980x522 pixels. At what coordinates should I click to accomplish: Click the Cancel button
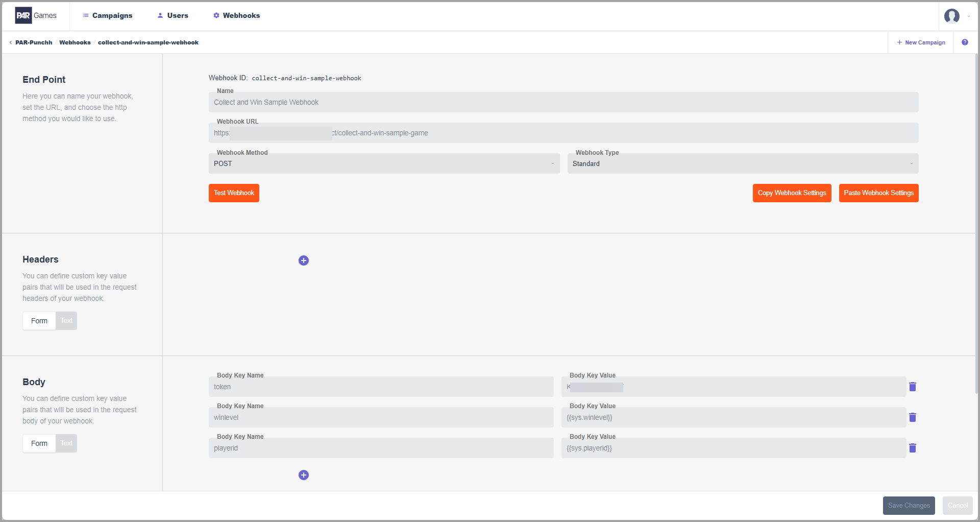(958, 506)
